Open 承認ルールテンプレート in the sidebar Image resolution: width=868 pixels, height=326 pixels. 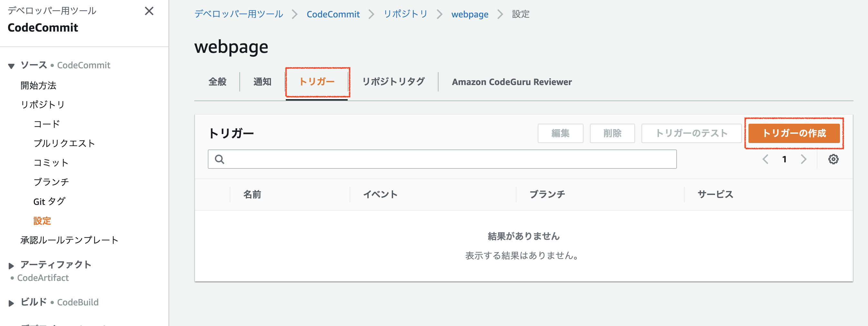coord(69,240)
